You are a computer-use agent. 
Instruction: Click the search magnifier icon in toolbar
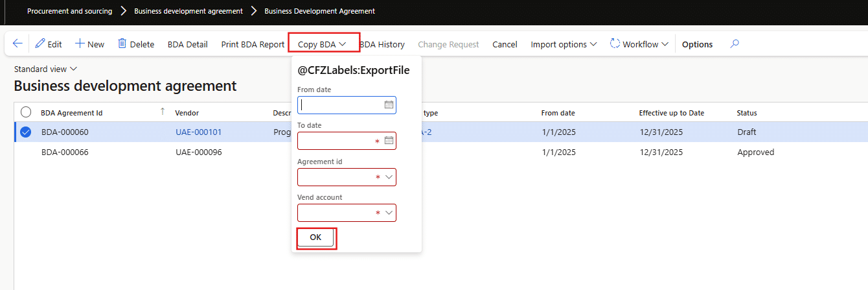pyautogui.click(x=734, y=44)
